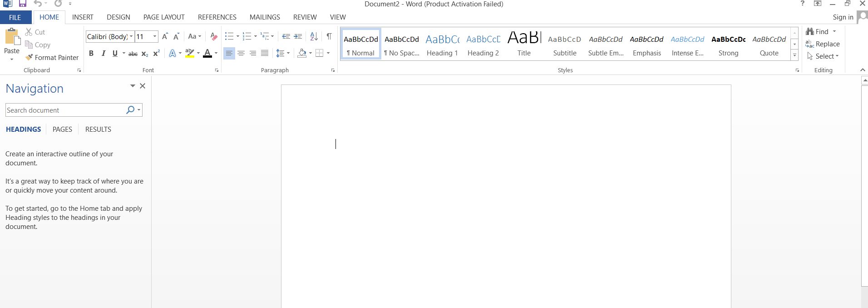This screenshot has width=868, height=308.
Task: Click the Paste clipboard icon
Action: point(12,37)
